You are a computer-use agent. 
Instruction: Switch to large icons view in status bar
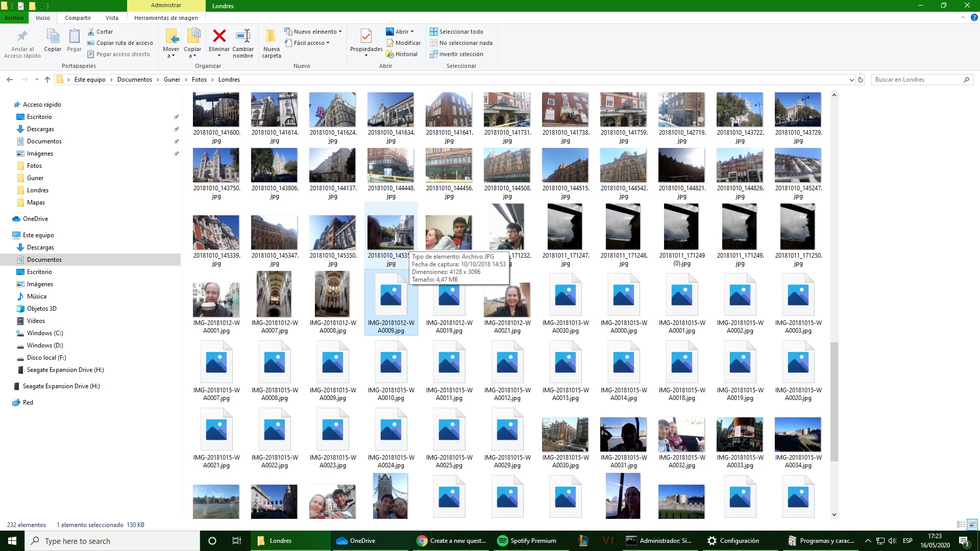pyautogui.click(x=972, y=524)
